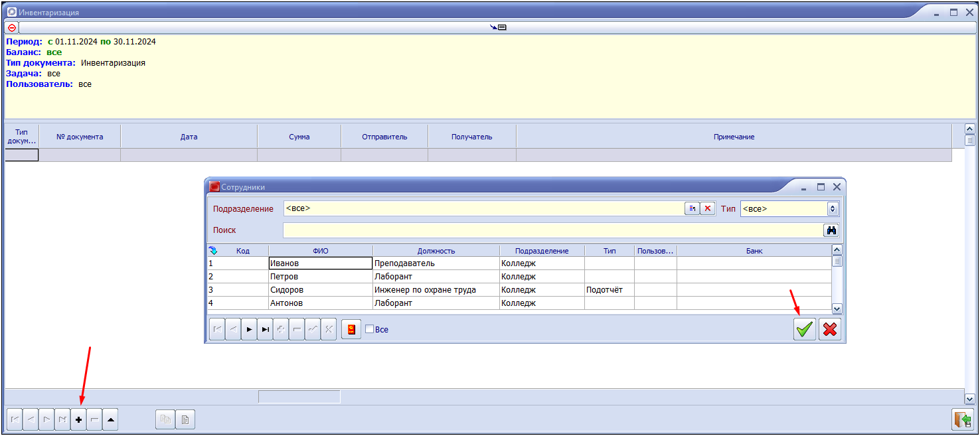Open the document sheet icon in bottom toolbar
This screenshot has width=980, height=436.
185,419
